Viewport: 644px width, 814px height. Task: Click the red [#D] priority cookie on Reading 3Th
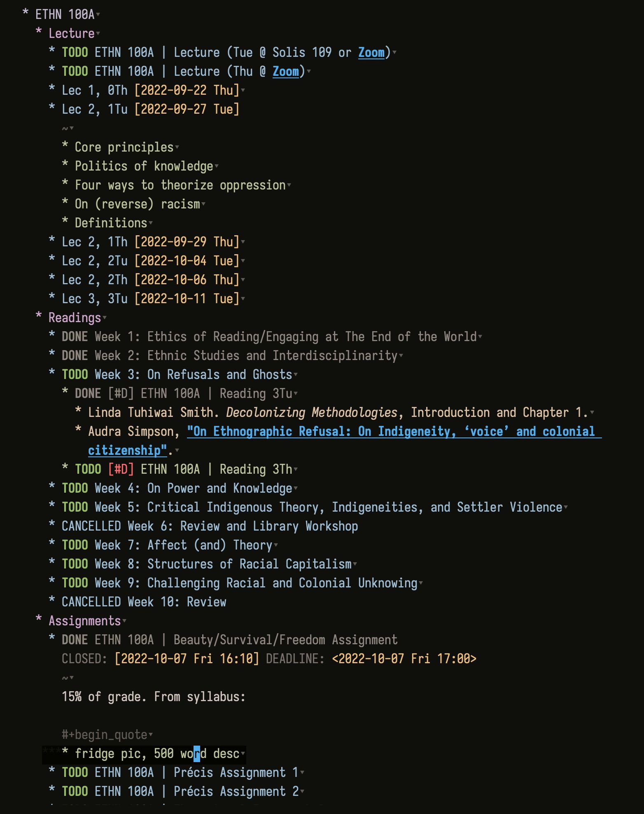[121, 469]
